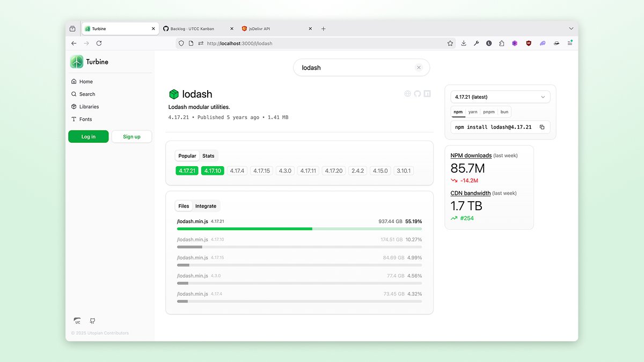
Task: Open the lodash GitHub repository icon
Action: click(x=418, y=94)
